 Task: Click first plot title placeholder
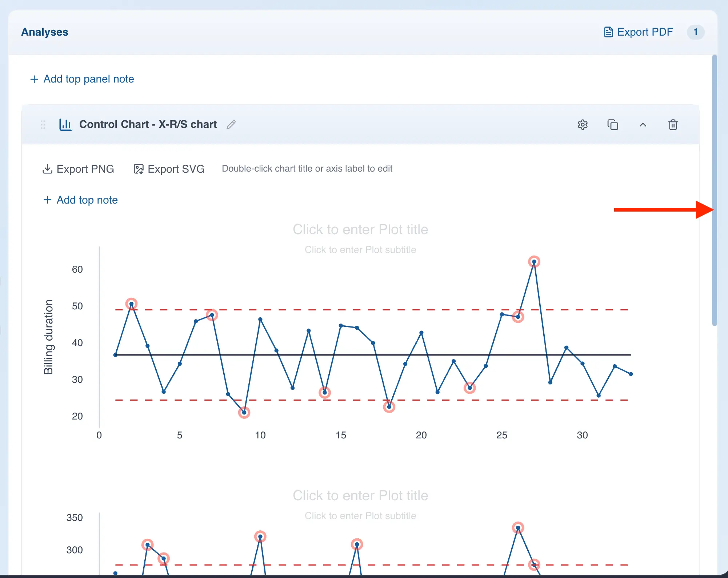point(360,229)
